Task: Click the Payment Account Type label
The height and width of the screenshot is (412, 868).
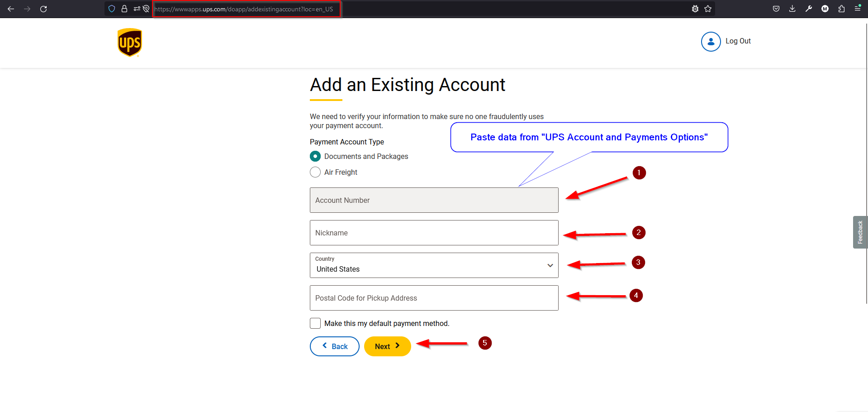Action: (x=347, y=142)
